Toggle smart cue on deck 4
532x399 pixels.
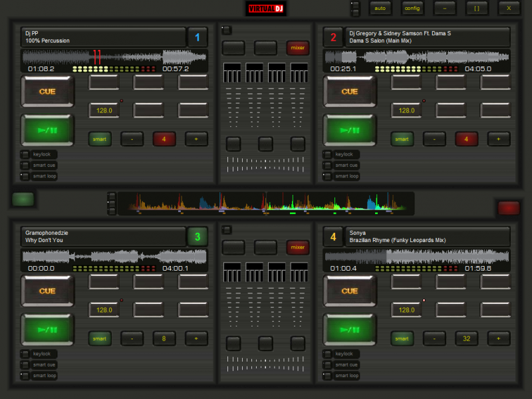click(341, 364)
